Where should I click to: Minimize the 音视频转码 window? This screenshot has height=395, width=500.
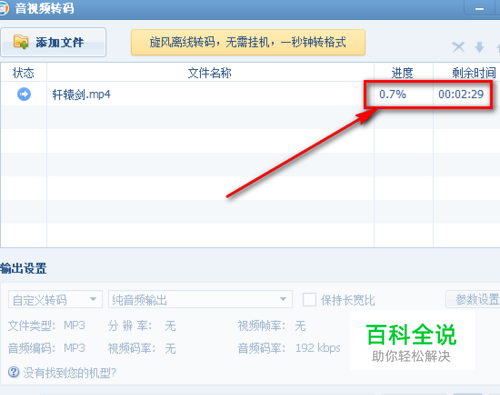(x=480, y=9)
